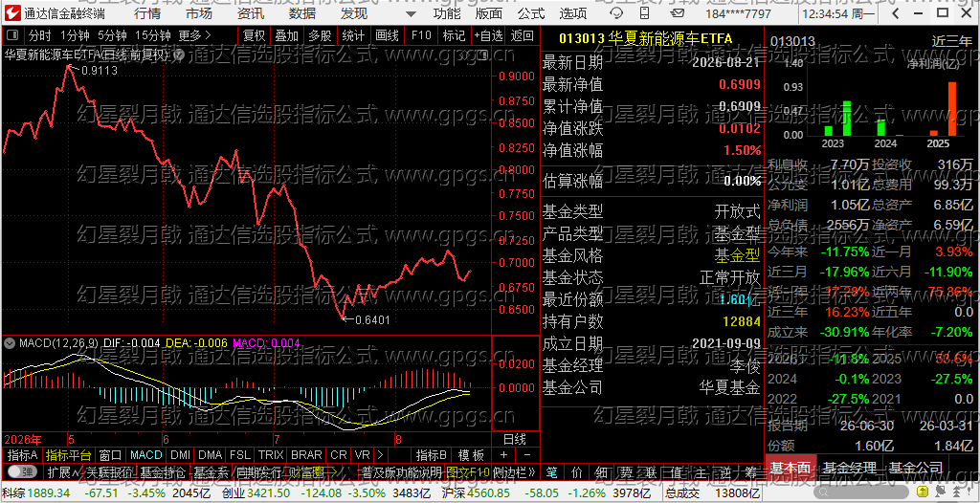This screenshot has height=503, width=980.
Task: Toggle the 画线 drawing tools
Action: tap(387, 35)
